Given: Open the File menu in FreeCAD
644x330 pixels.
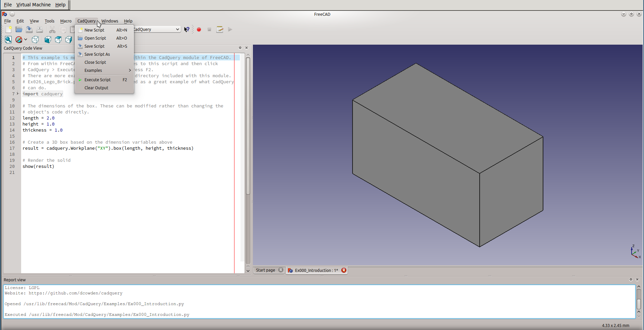Looking at the screenshot, I should coord(7,21).
